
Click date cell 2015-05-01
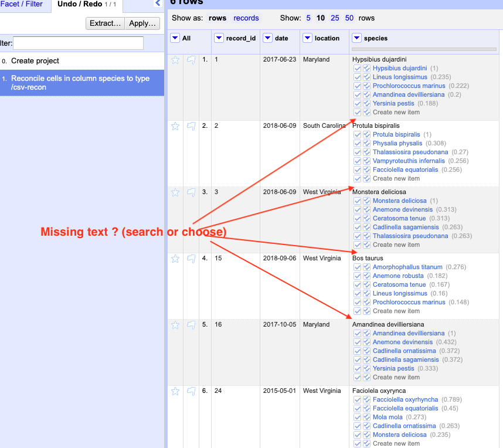tap(280, 391)
